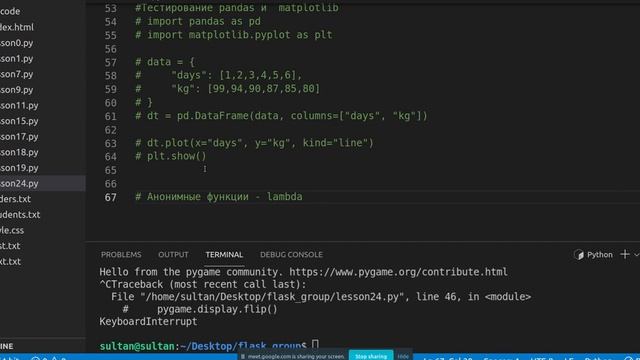Viewport: 640px width, 360px height.
Task: Click the dt.plot(x="days", y="kg") line
Action: click(x=254, y=143)
